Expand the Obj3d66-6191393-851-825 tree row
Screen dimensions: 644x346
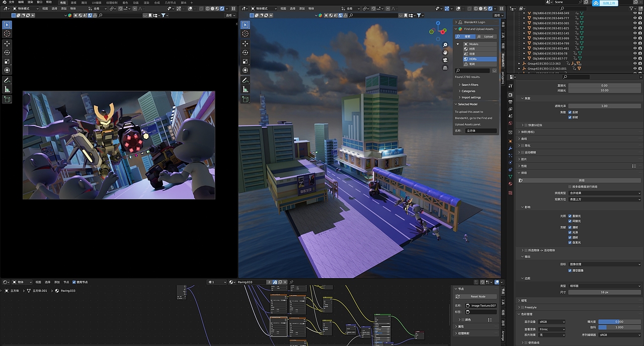523,28
